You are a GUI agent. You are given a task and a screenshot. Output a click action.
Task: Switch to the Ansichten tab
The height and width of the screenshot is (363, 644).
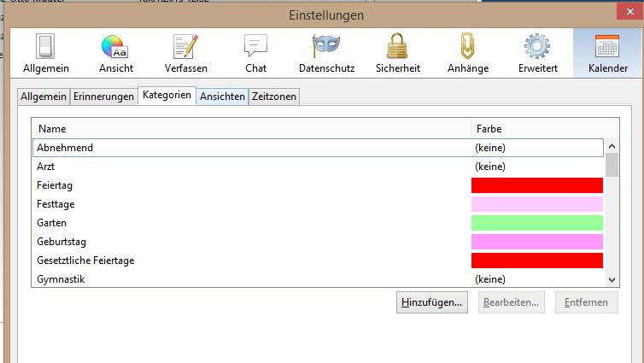(x=222, y=97)
